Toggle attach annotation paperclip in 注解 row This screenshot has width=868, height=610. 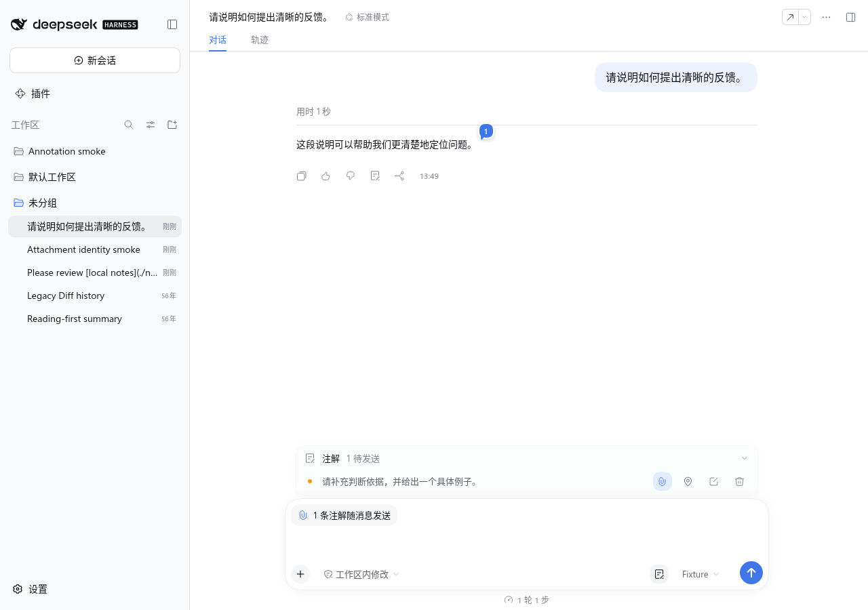pos(662,481)
